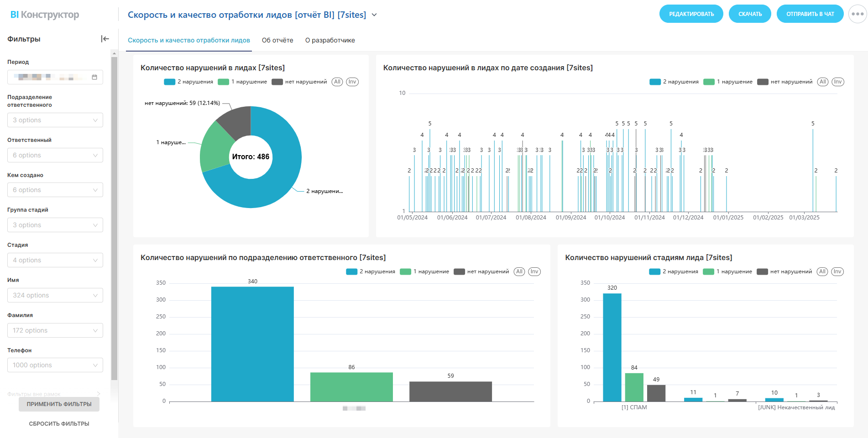Collapse the Фильтры sidebar panel

tap(105, 39)
